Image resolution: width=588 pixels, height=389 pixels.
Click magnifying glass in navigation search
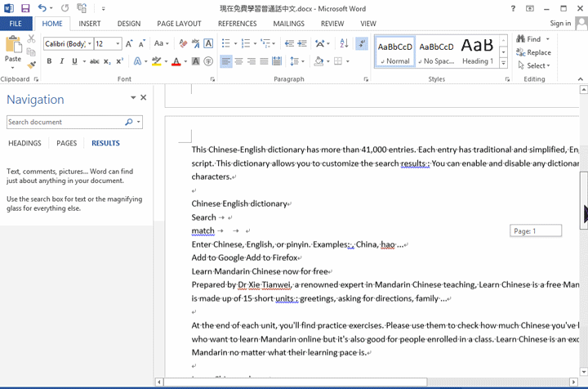pos(129,122)
